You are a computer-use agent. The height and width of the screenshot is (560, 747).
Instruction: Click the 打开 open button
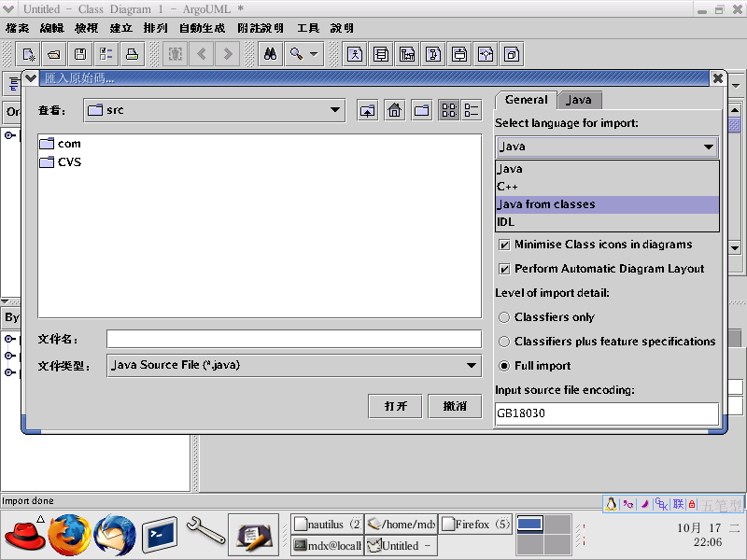coord(395,406)
